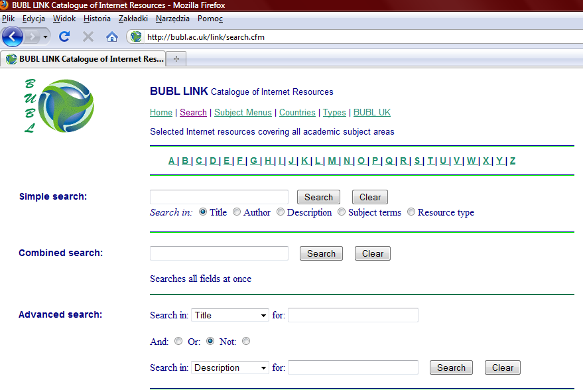Click Search button for Advanced search
Image resolution: width=583 pixels, height=392 pixels.
click(452, 367)
